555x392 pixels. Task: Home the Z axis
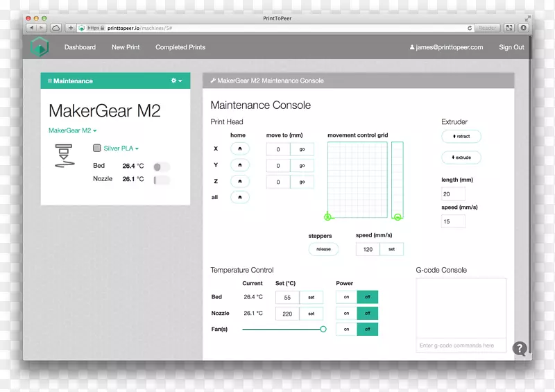pos(239,182)
